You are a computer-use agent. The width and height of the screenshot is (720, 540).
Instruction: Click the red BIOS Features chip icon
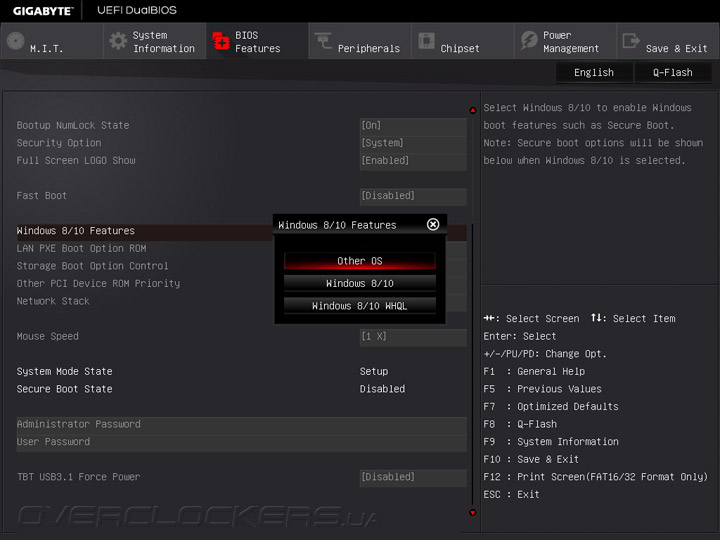pyautogui.click(x=221, y=41)
